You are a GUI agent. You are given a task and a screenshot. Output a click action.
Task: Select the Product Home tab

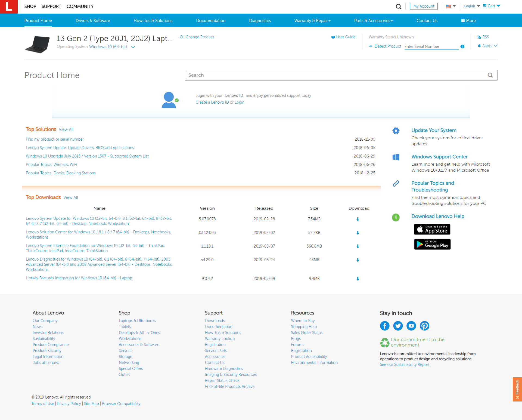pos(38,21)
